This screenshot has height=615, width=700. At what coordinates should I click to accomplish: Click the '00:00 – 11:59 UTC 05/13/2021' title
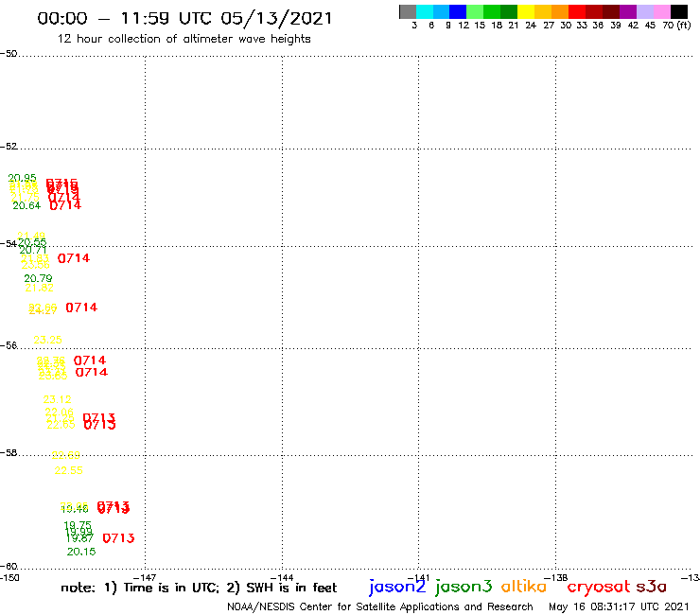click(184, 19)
